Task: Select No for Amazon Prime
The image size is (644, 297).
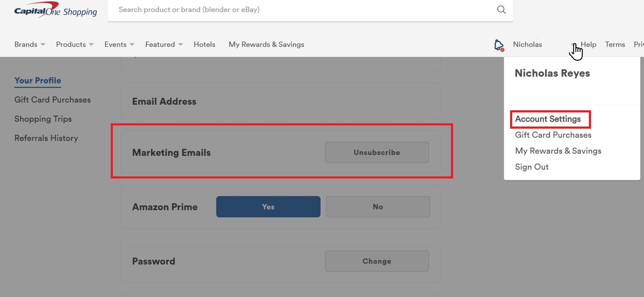Action: click(x=378, y=207)
